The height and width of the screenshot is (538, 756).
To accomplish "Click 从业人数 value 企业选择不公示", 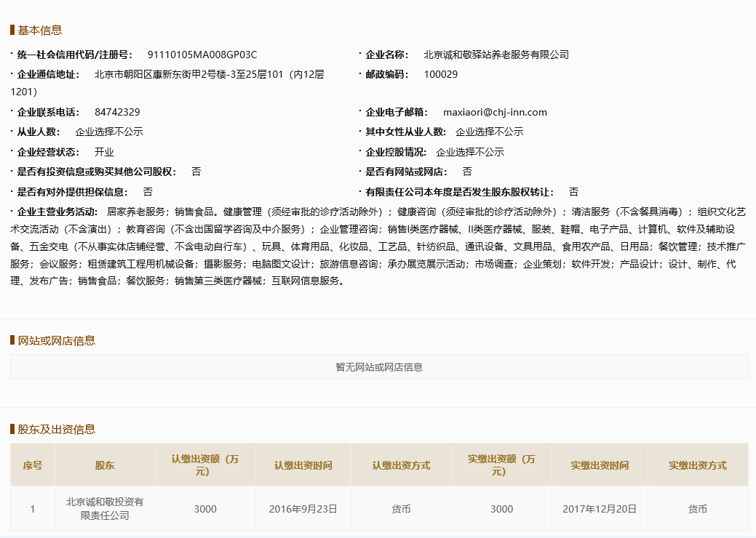I will tap(109, 132).
